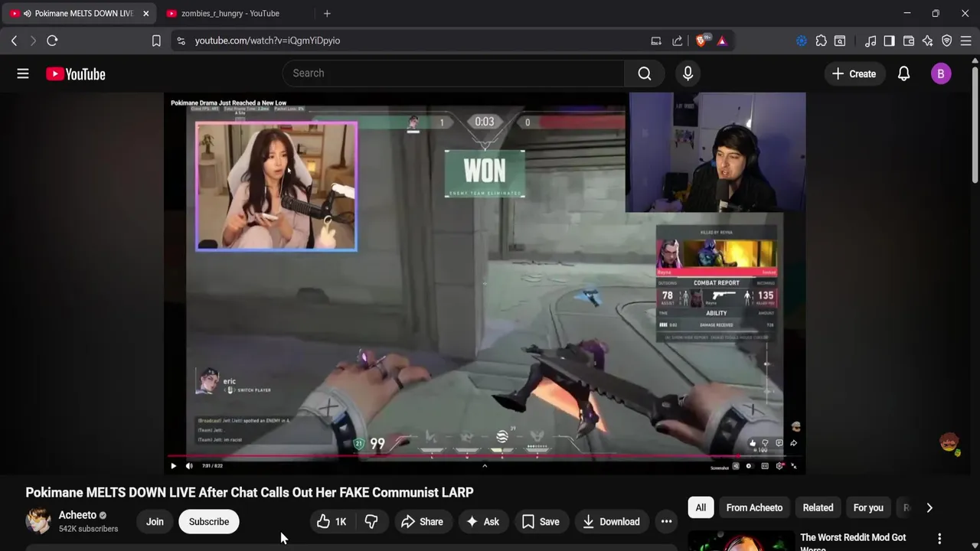This screenshot has height=551, width=980.
Task: Subscribe to Acheeto
Action: pyautogui.click(x=209, y=522)
